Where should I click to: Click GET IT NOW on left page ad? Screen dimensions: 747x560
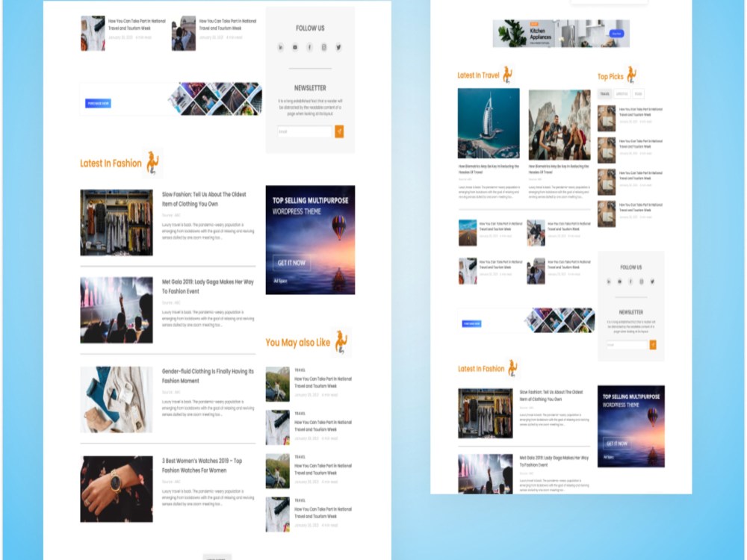click(x=291, y=263)
